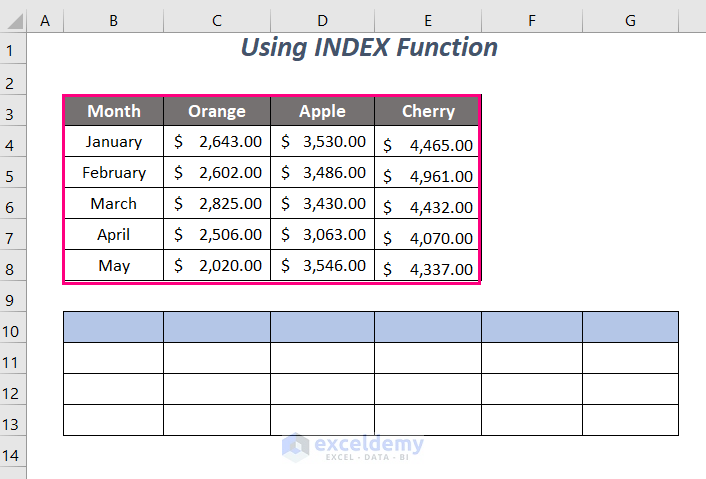Click the Orange value $2,825.00
Viewport: 706px width, 479px height.
pos(217,204)
